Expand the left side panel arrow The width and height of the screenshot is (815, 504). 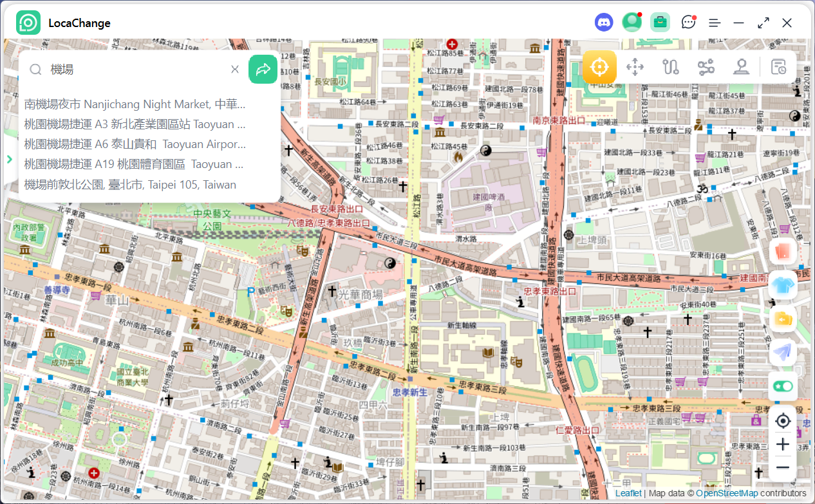[10, 159]
